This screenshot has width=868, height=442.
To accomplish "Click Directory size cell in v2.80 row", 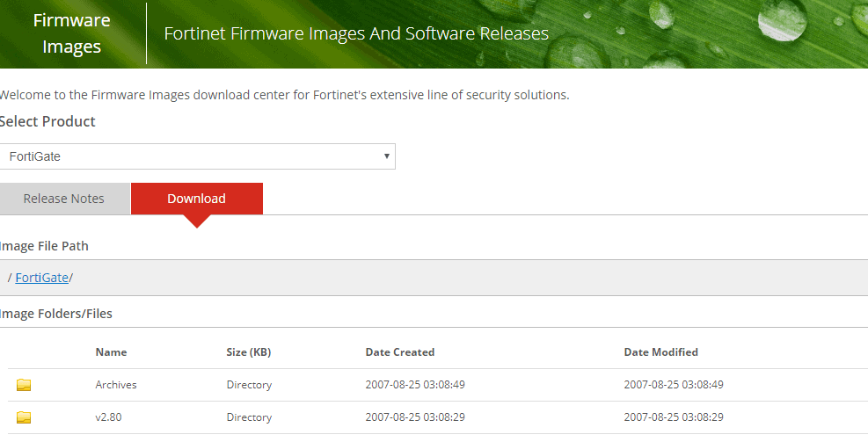I will click(x=249, y=417).
